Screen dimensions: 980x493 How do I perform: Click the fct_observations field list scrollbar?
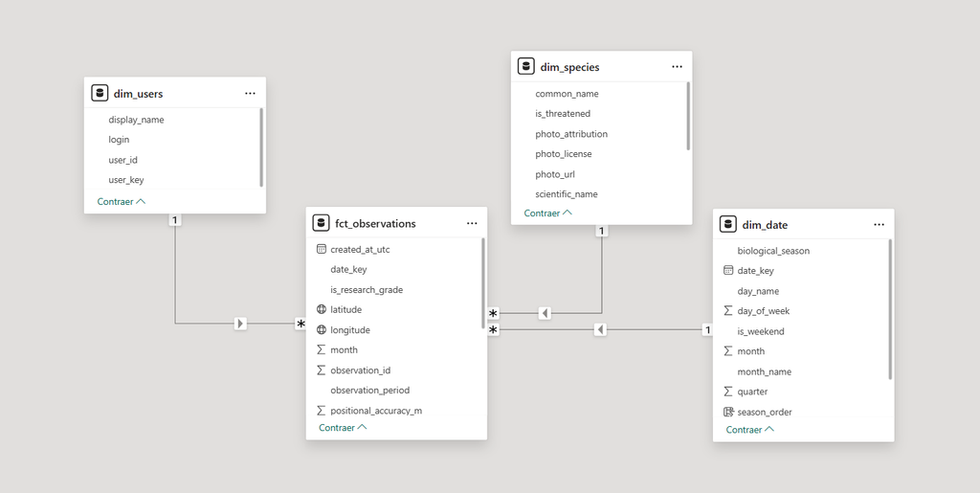tap(483, 283)
